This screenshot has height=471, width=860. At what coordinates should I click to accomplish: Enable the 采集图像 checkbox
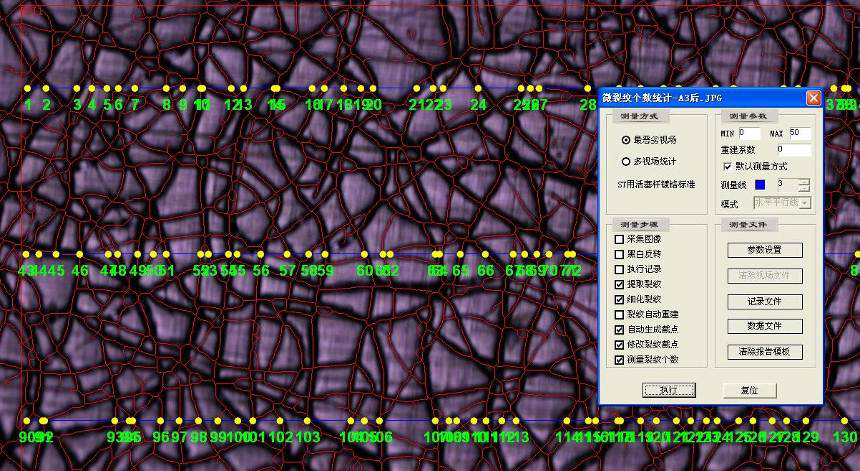tap(620, 240)
